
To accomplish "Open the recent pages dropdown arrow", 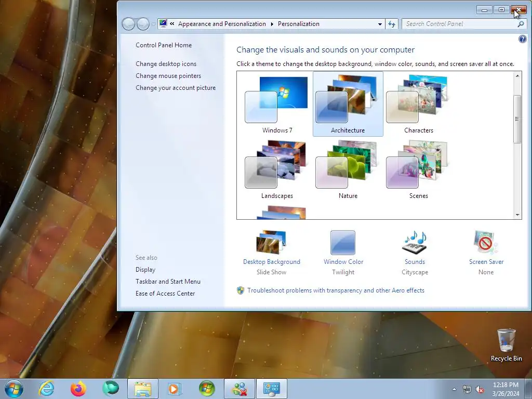I will 153,24.
